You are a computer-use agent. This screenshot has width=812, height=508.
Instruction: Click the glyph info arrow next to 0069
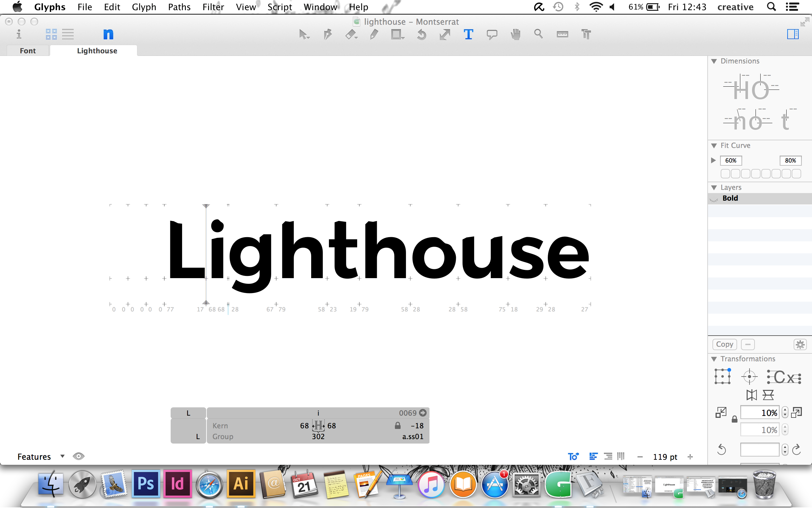(x=423, y=413)
